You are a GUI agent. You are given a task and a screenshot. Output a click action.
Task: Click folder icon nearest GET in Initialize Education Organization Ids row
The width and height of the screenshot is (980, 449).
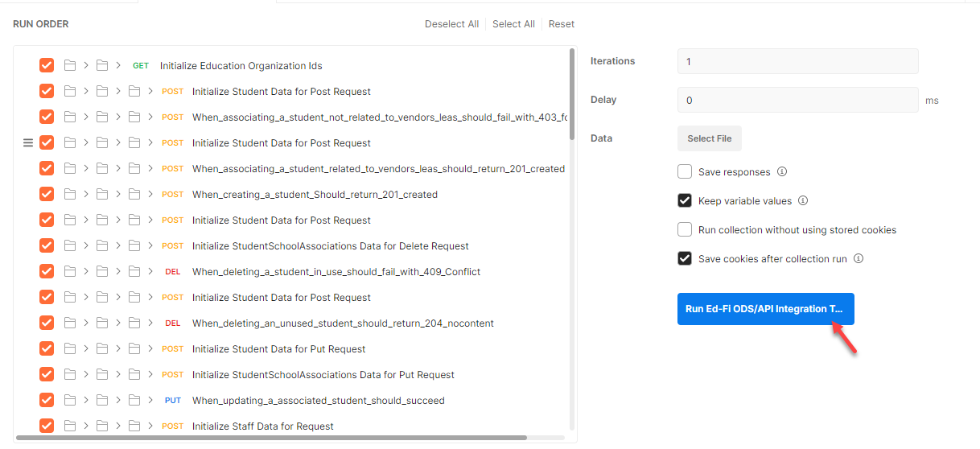101,66
